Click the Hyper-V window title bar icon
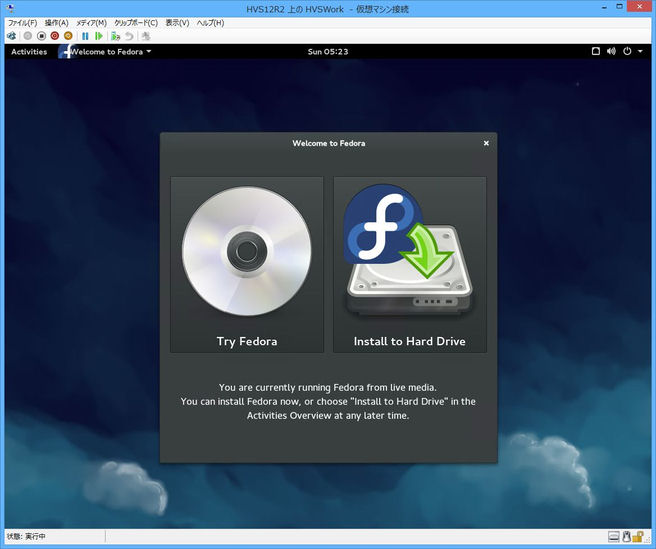656x549 pixels. click(x=11, y=8)
